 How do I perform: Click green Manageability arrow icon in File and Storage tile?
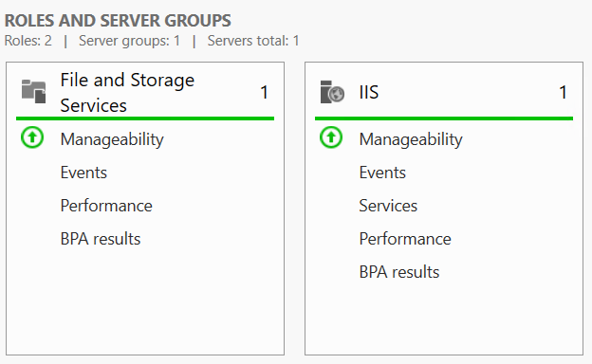32,137
